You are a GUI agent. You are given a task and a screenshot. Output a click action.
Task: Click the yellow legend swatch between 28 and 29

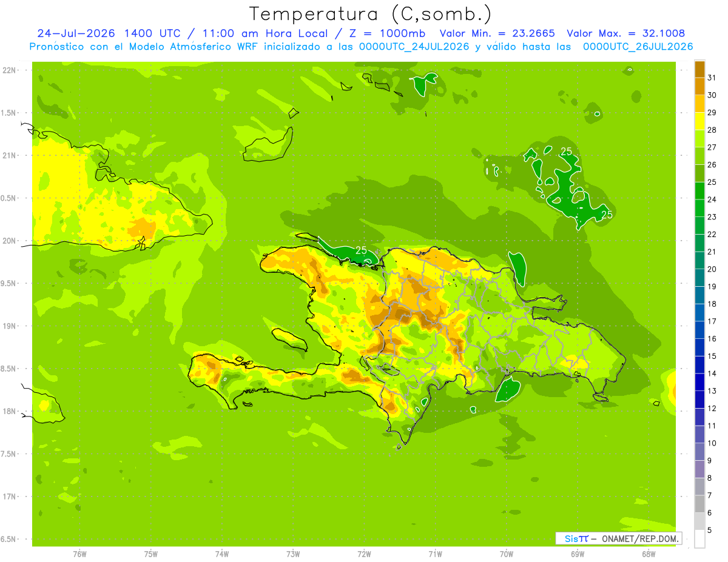(699, 121)
